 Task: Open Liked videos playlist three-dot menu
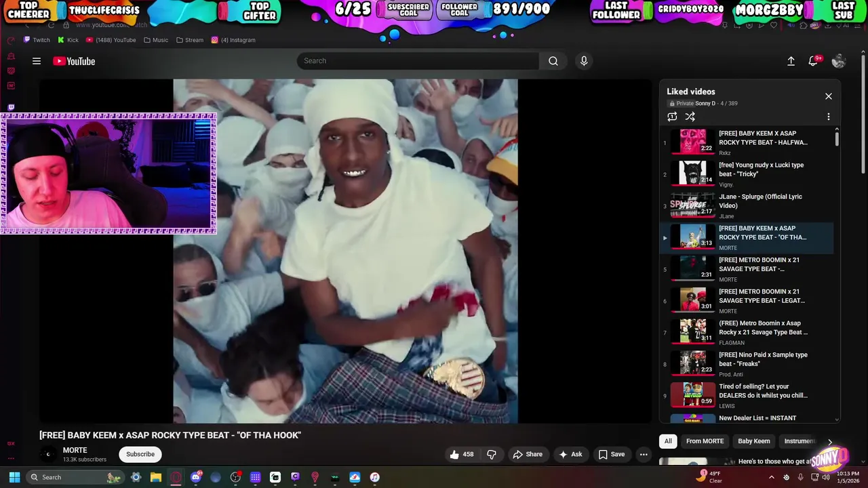tap(828, 117)
